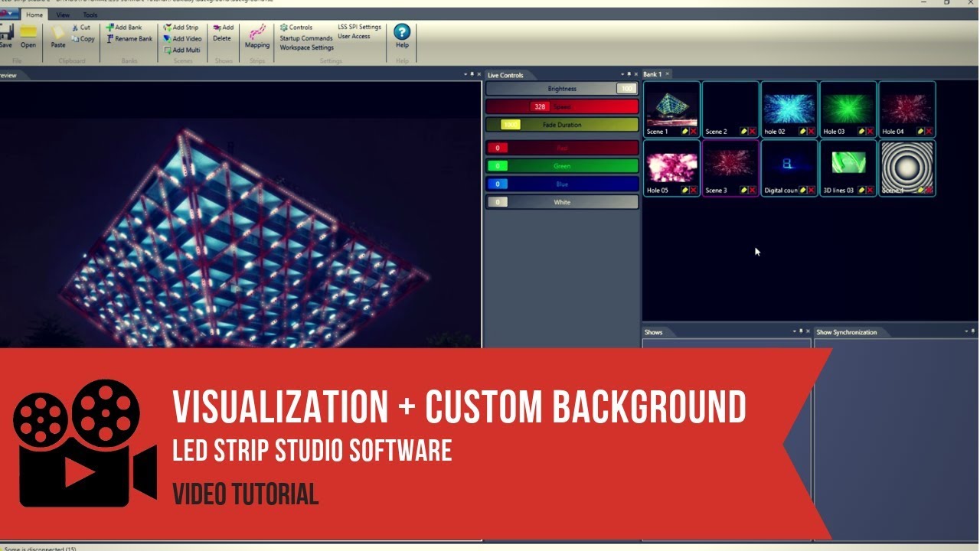Screen dimensions: 980x551
Task: Select the Scene 4 concentric circles thumbnail
Action: coord(907,168)
